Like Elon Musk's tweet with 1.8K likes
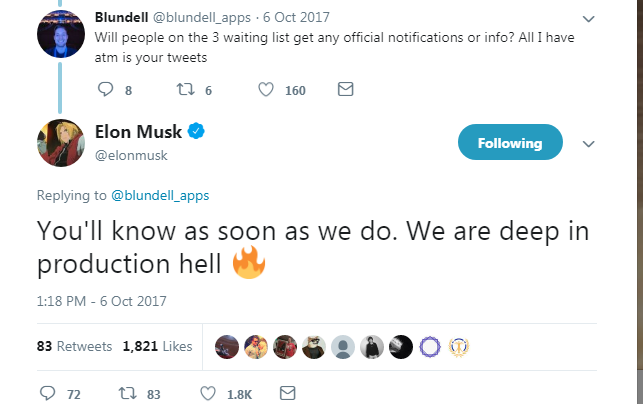Screen dimensions: 643x404 (x=208, y=393)
